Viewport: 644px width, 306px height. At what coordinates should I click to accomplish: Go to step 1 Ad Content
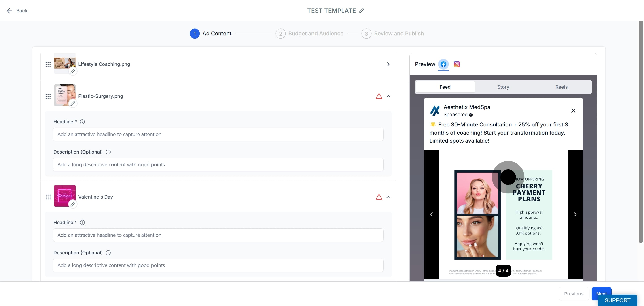click(x=210, y=34)
